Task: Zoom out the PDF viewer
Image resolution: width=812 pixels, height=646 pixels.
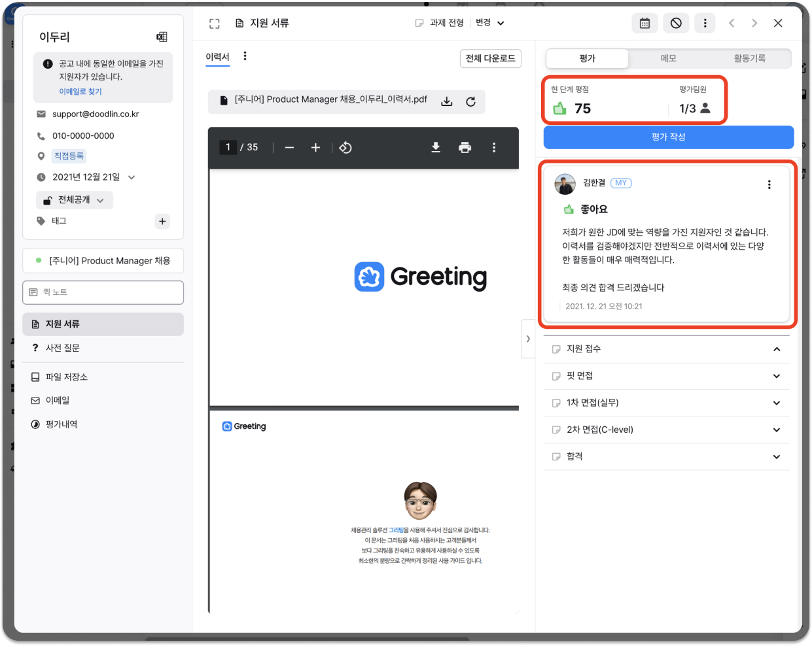Action: tap(289, 148)
